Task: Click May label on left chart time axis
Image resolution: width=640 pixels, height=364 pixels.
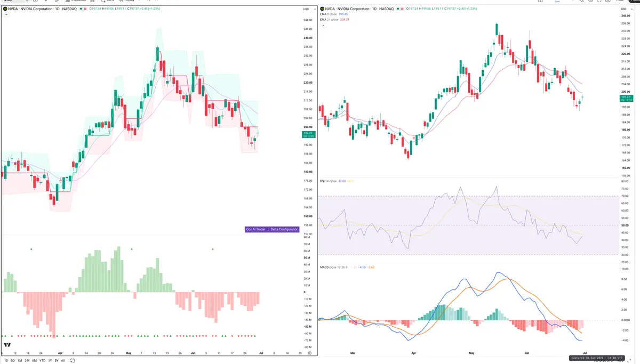Action: pyautogui.click(x=127, y=353)
